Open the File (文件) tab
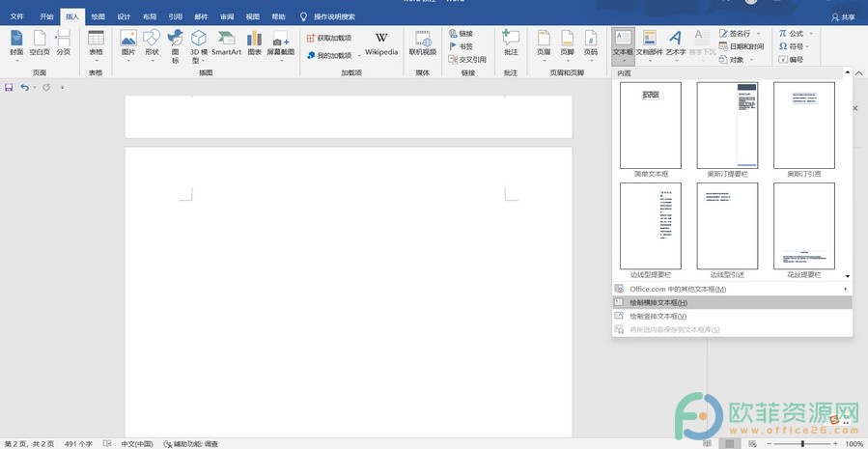Screen dimensions: 868x449 [16, 16]
